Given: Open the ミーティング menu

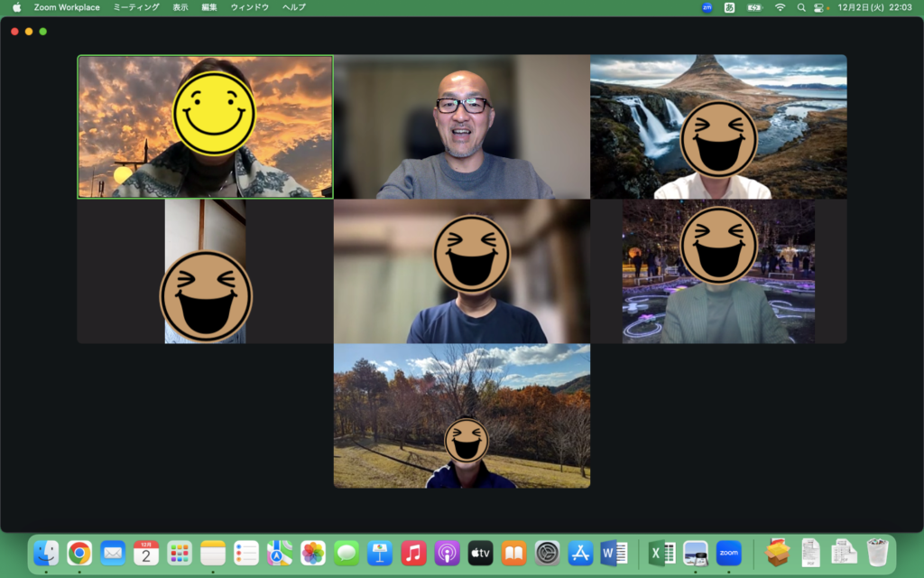Looking at the screenshot, I should point(136,7).
